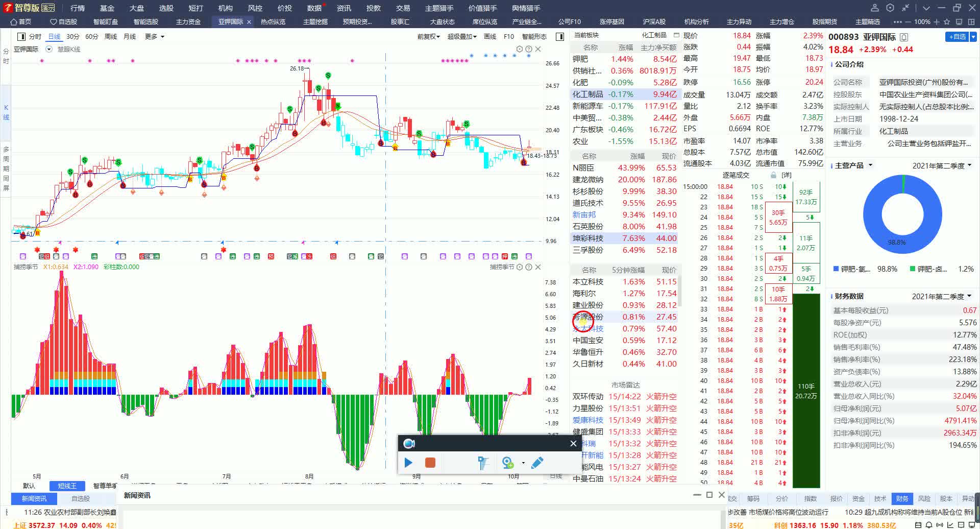Toggle the right side panel icon after 智能形态

click(560, 37)
